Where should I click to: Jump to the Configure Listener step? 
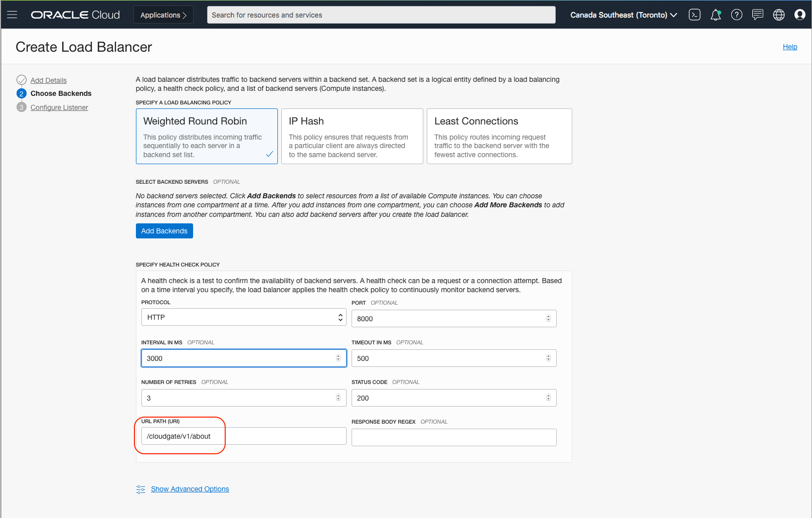tap(59, 107)
